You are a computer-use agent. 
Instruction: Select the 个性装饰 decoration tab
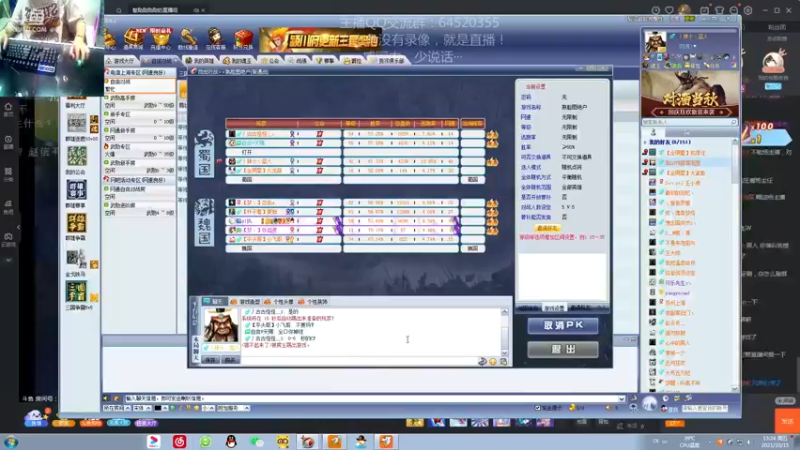(x=313, y=302)
